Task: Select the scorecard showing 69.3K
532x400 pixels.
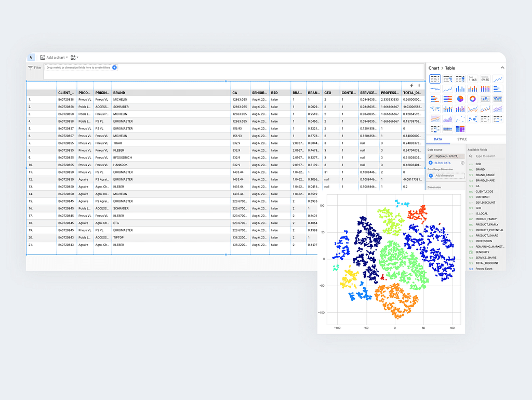Action: click(x=485, y=79)
